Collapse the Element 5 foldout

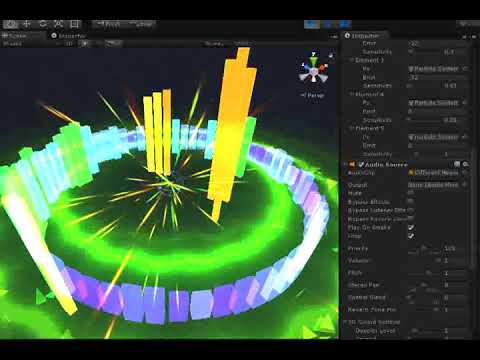pyautogui.click(x=351, y=128)
